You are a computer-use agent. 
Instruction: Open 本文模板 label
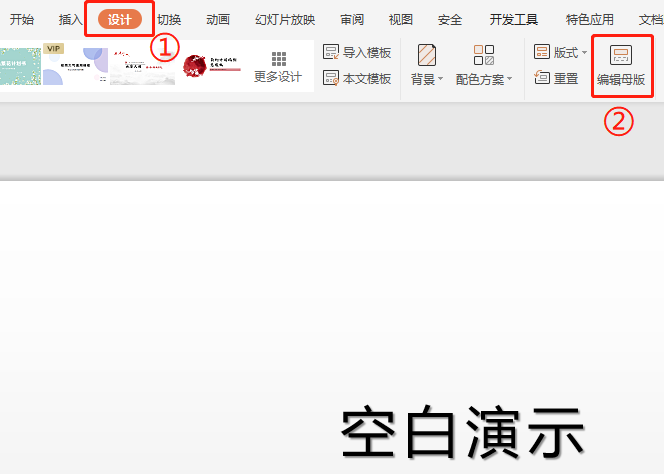point(367,79)
